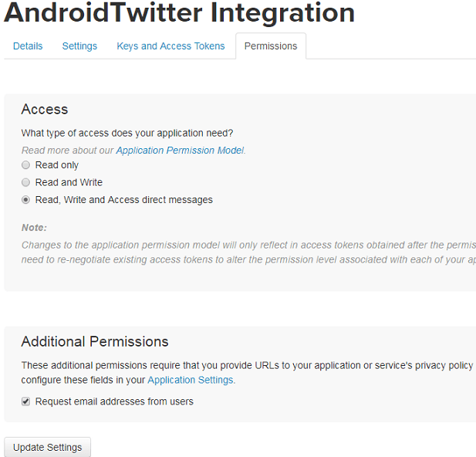Viewport: 476px width, 457px height.
Task: Select the Permissions tab
Action: [270, 46]
